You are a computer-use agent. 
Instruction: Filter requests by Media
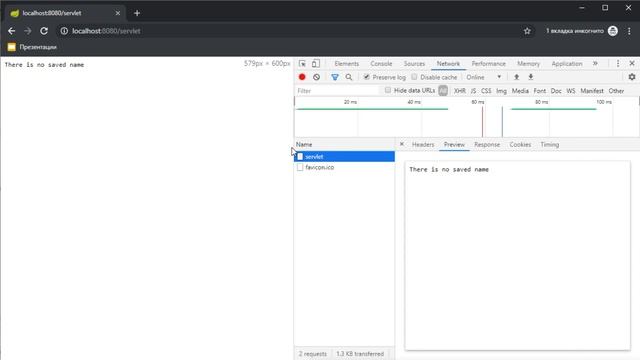(520, 91)
